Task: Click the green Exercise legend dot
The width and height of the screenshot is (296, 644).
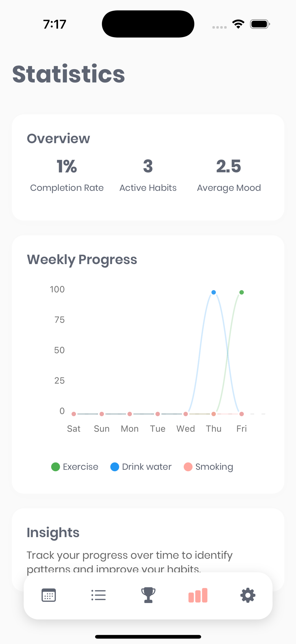Action: click(55, 467)
